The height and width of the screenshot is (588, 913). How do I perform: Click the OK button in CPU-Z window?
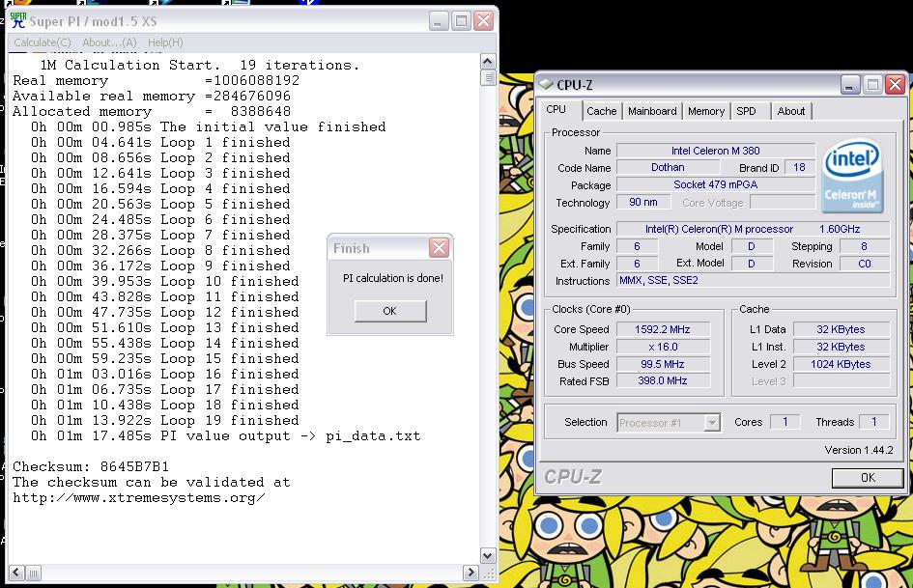pyautogui.click(x=868, y=477)
